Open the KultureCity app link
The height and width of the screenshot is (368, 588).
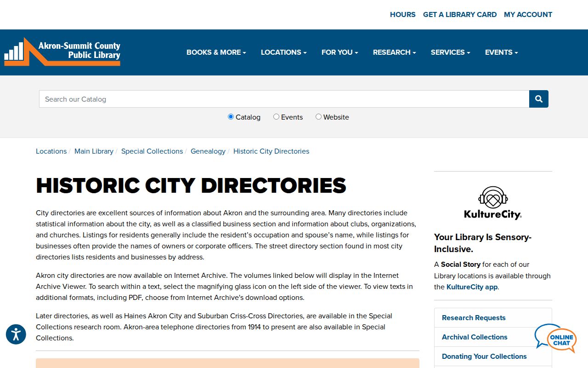click(472, 287)
